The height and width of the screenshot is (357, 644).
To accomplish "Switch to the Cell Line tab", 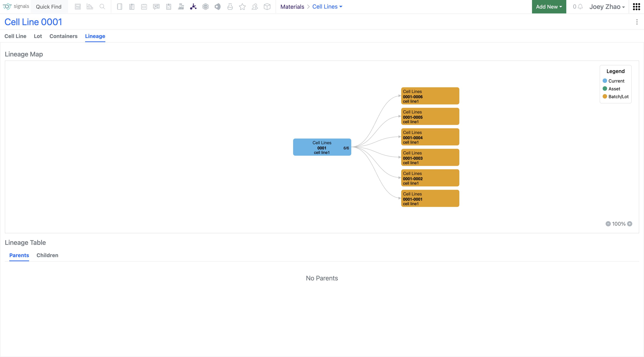I will [15, 36].
